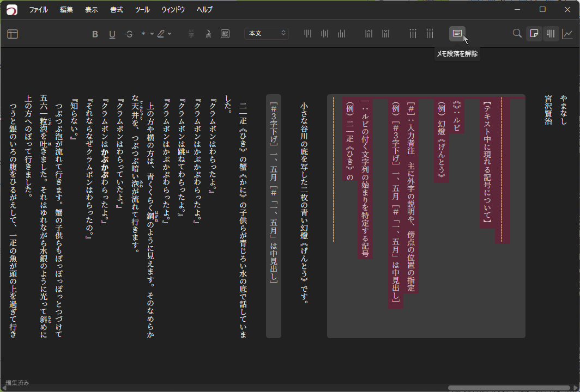The width and height of the screenshot is (580, 392).
Task: Open highlighter color dropdown arrow
Action: [170, 34]
